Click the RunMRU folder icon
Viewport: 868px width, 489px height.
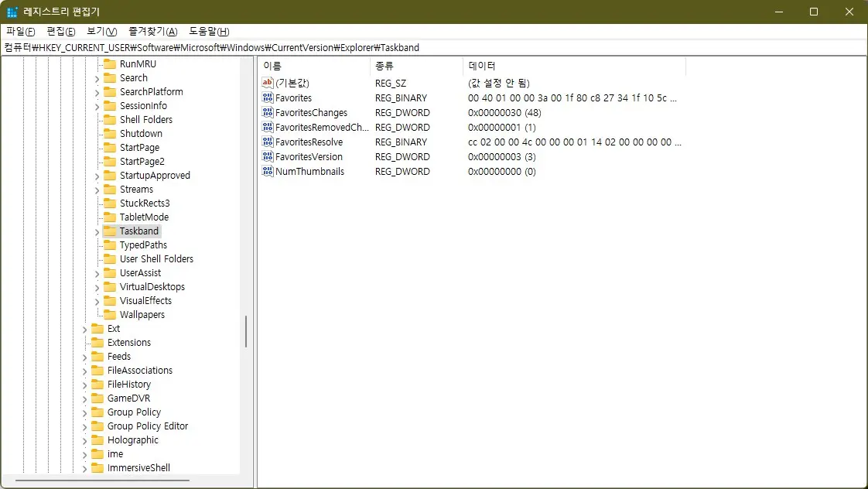pyautogui.click(x=110, y=63)
